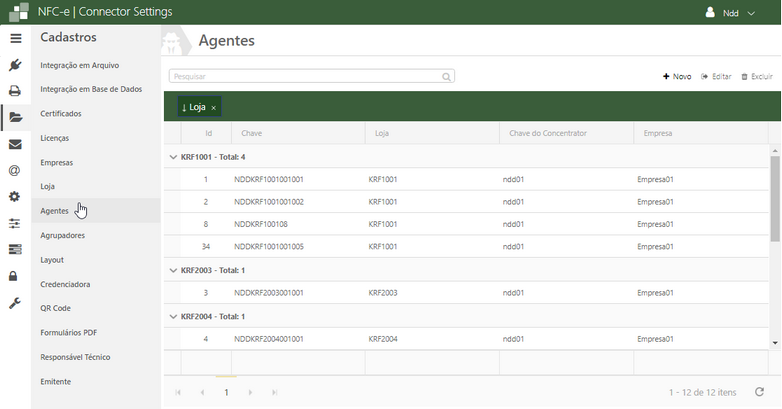782x409 pixels.
Task: Open the gear settings icon in sidebar
Action: point(15,197)
